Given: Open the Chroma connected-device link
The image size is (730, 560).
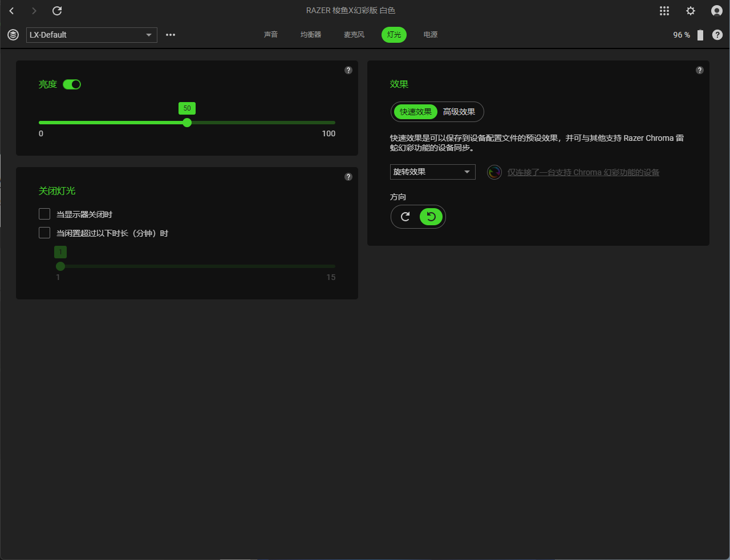Looking at the screenshot, I should click(x=583, y=172).
